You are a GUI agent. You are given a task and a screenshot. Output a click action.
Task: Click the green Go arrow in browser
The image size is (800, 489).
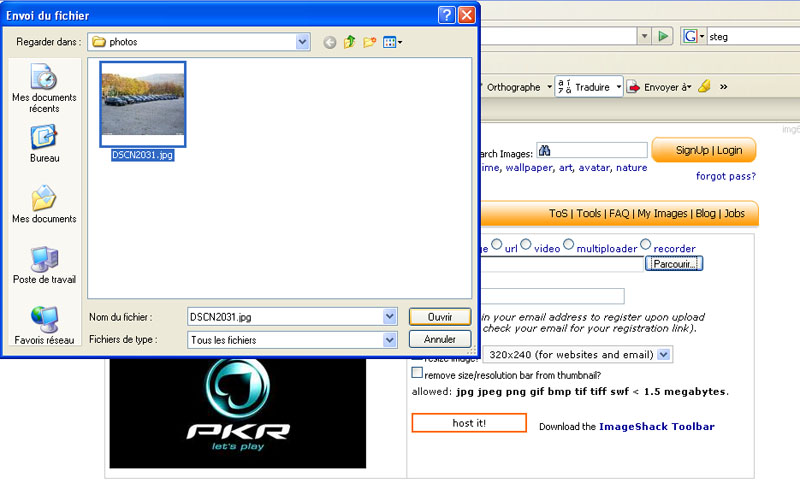[663, 36]
